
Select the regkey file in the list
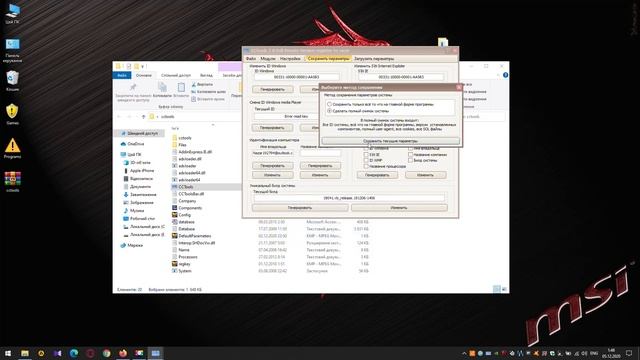[x=181, y=264]
